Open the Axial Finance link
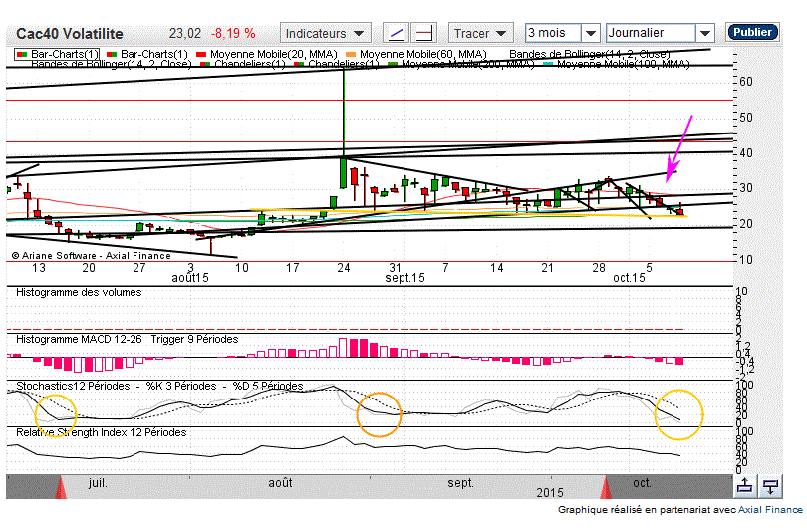Viewport: 807px width, 532px height. click(770, 510)
